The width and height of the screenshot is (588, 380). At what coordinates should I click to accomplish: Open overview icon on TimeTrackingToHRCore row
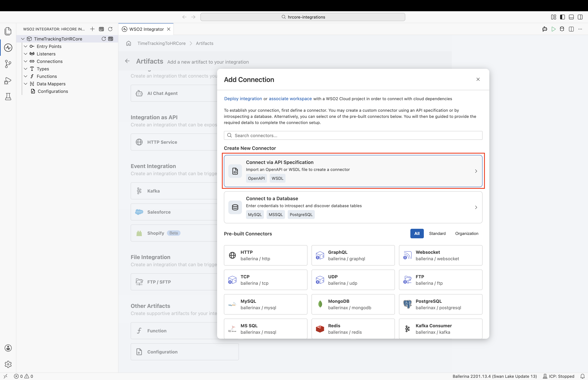pos(111,39)
